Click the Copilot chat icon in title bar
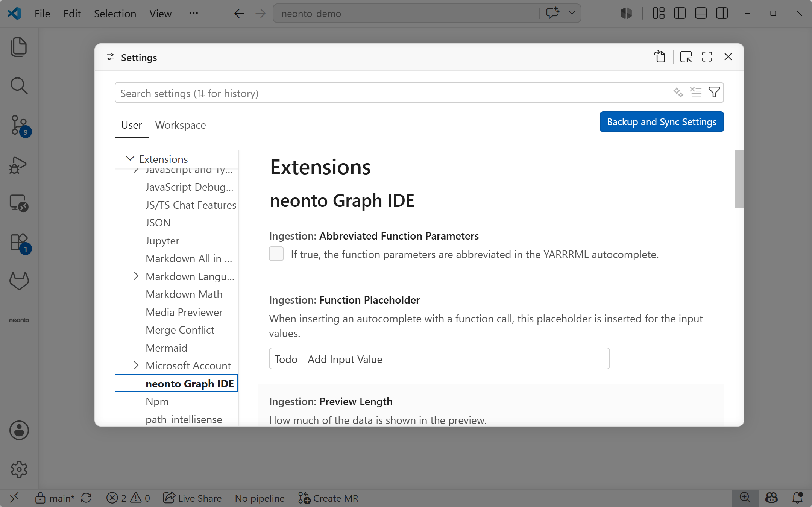812x507 pixels. [552, 13]
